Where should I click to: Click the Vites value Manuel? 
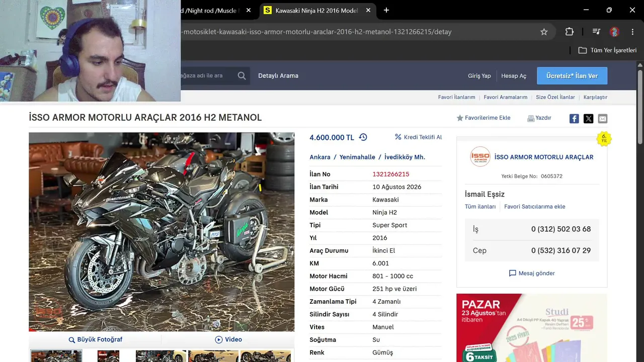(383, 327)
